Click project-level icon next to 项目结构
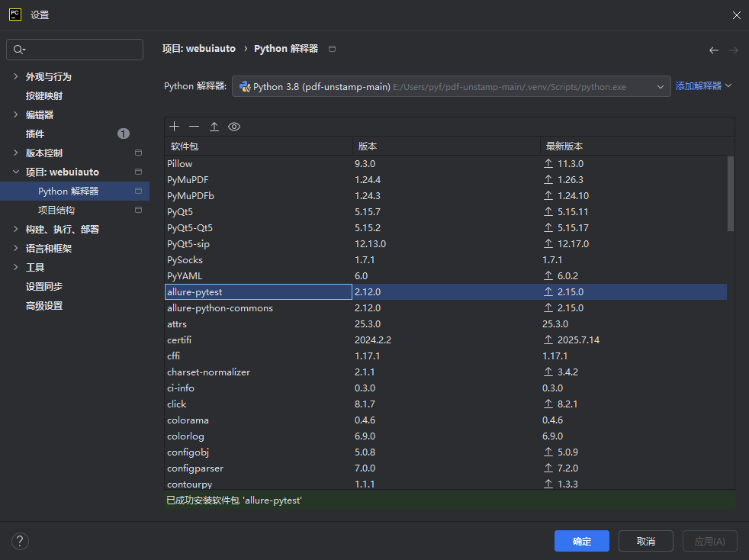 [139, 211]
